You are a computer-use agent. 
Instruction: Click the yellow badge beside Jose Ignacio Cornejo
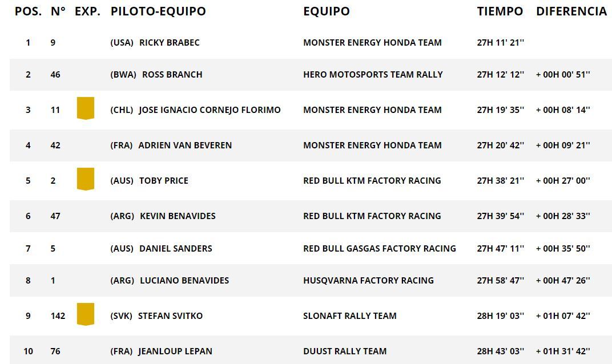point(85,108)
